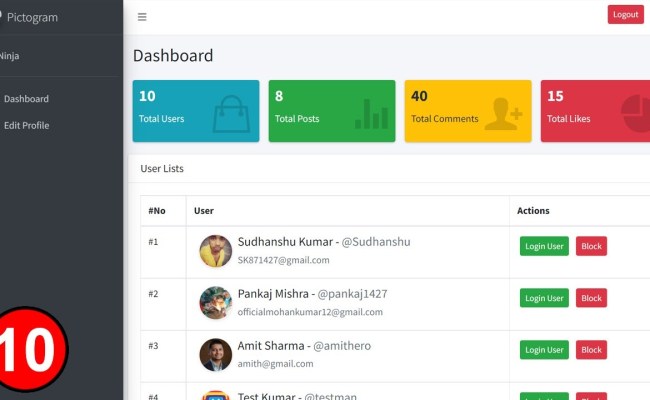Click the #No column header
Viewport: 650px width, 400px height.
coord(157,211)
